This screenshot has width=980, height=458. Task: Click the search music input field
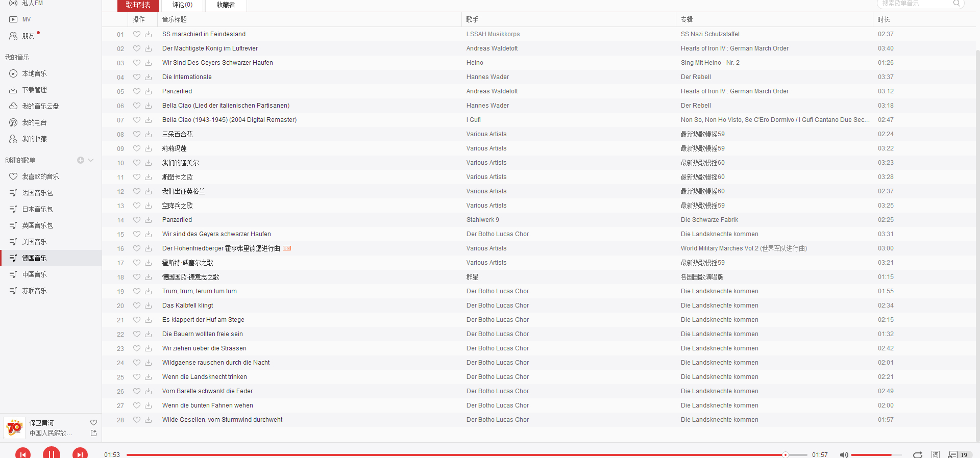point(916,4)
